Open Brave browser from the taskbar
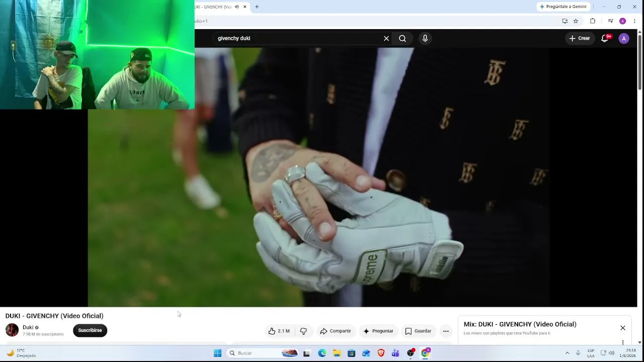644x362 pixels. coord(381,353)
